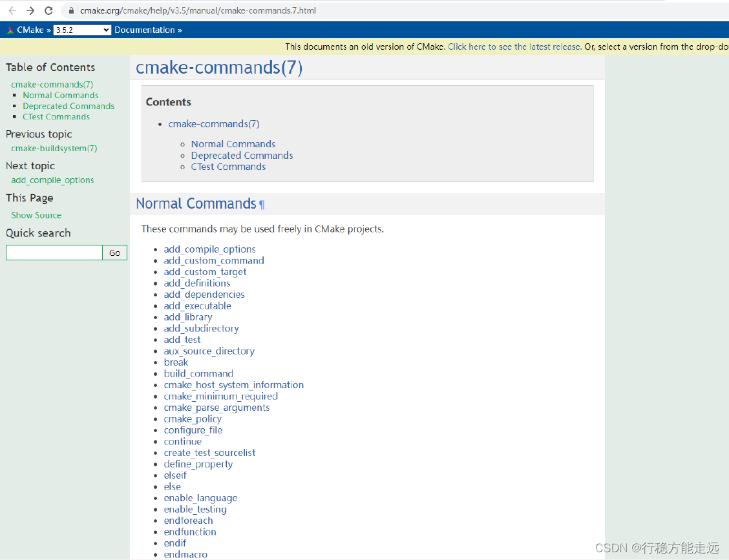Viewport: 729px width, 560px height.
Task: Click the browser forward arrow
Action: [30, 10]
